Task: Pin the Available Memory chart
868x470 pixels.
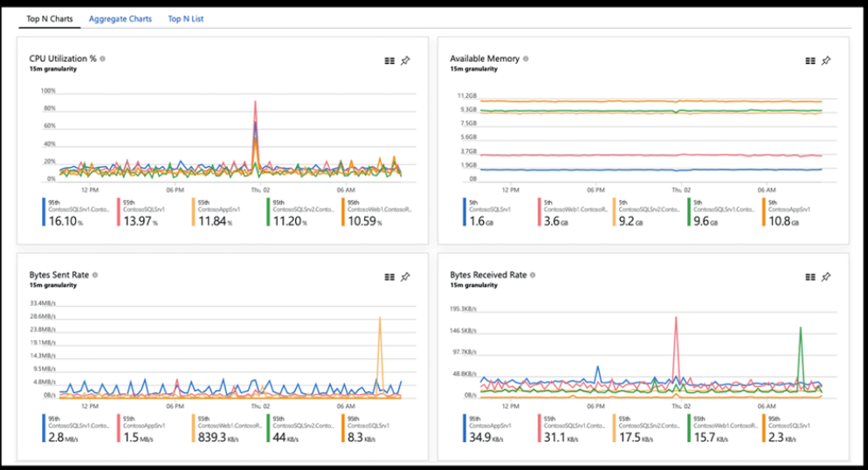Action: tap(826, 60)
